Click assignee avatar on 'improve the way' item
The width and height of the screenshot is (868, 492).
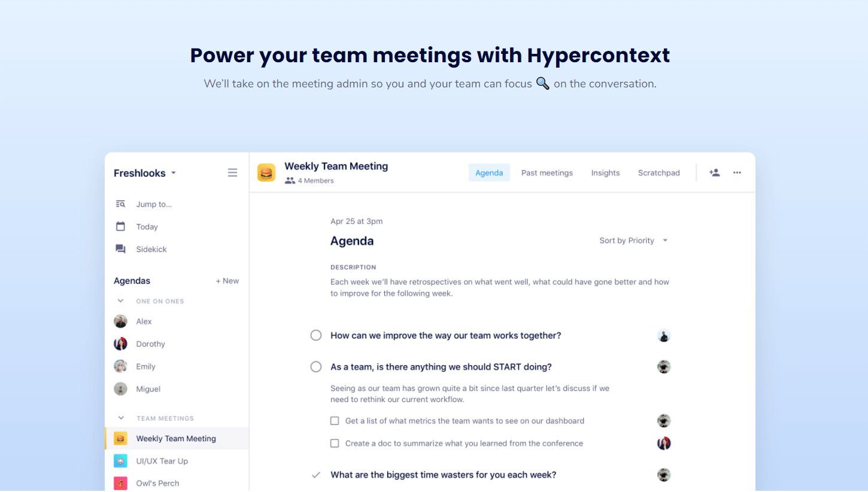coord(664,335)
